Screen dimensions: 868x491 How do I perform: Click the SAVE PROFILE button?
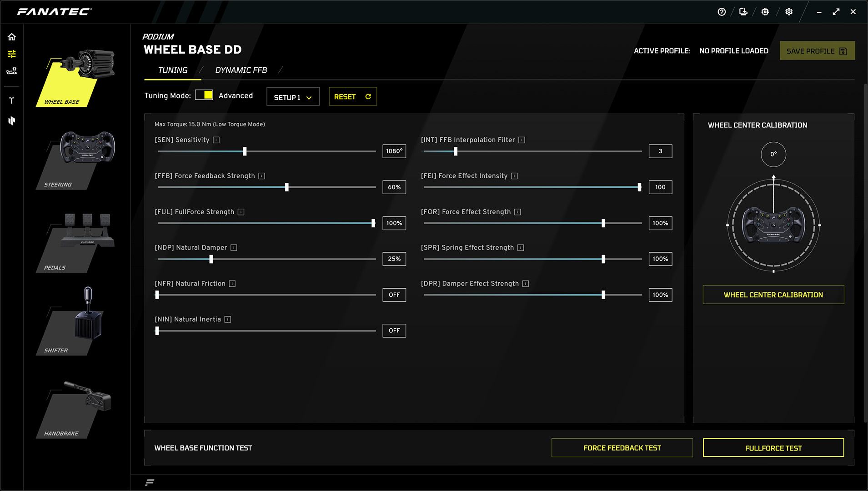click(817, 51)
